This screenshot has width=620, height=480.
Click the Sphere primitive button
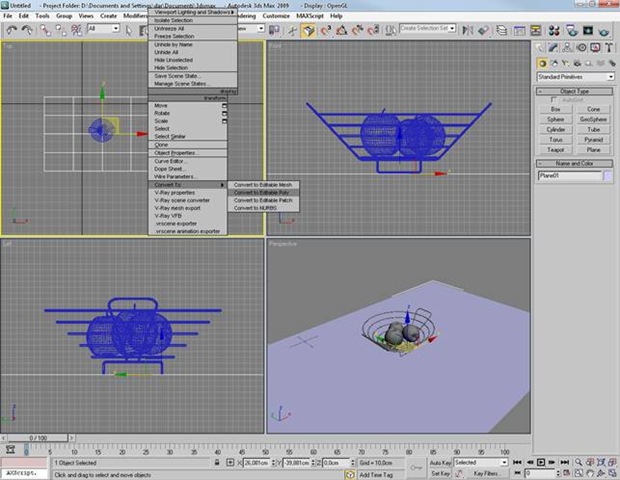coord(556,119)
